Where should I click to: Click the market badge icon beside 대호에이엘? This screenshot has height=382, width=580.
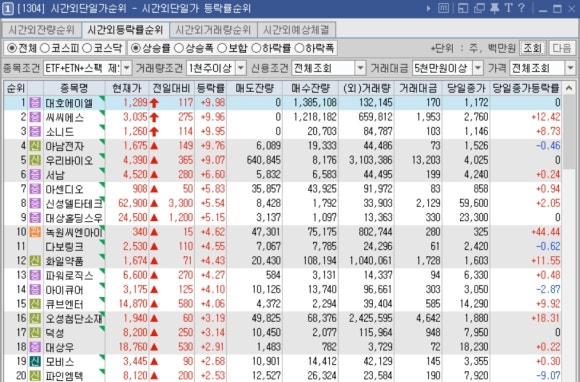tap(35, 103)
